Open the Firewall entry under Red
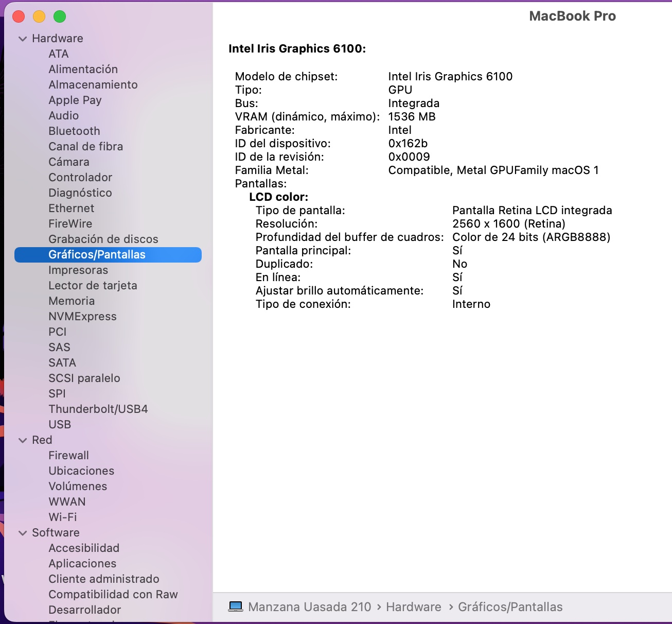The height and width of the screenshot is (624, 672). pyautogui.click(x=68, y=455)
